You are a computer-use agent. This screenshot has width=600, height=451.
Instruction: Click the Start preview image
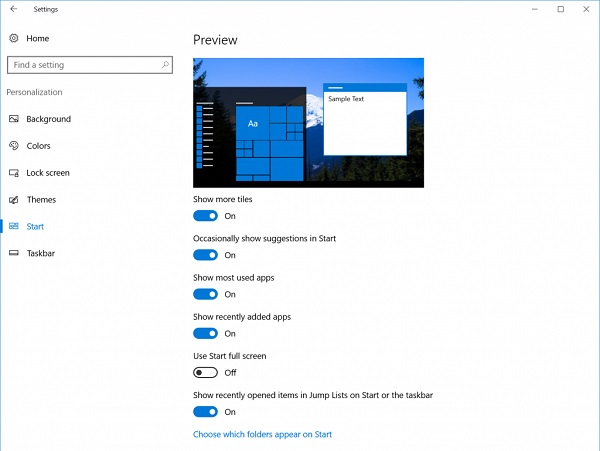308,123
